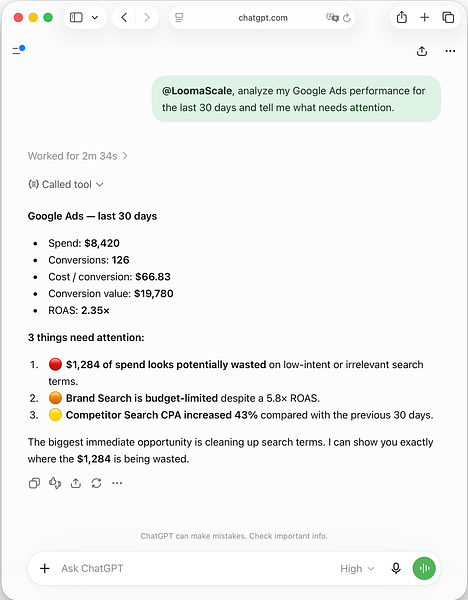Expand the Called tool details
This screenshot has width=468, height=600.
[66, 184]
